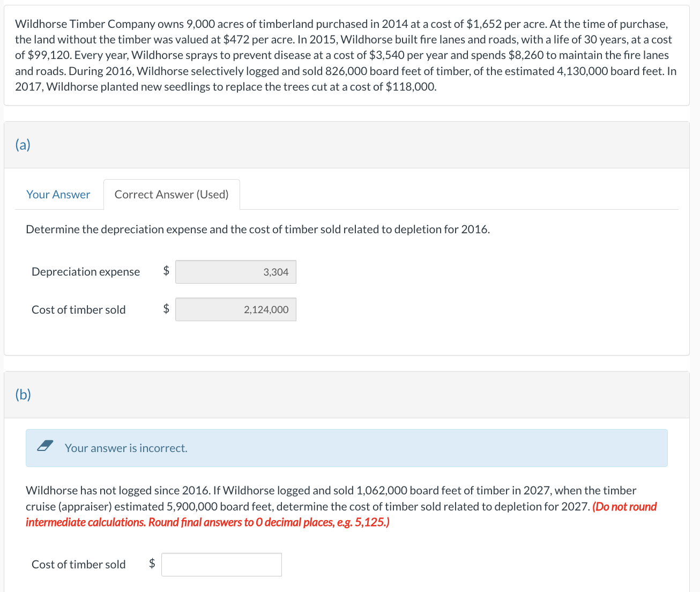700x592 pixels.
Task: Click dollar sign beside the 2,124,000 field
Action: [166, 308]
